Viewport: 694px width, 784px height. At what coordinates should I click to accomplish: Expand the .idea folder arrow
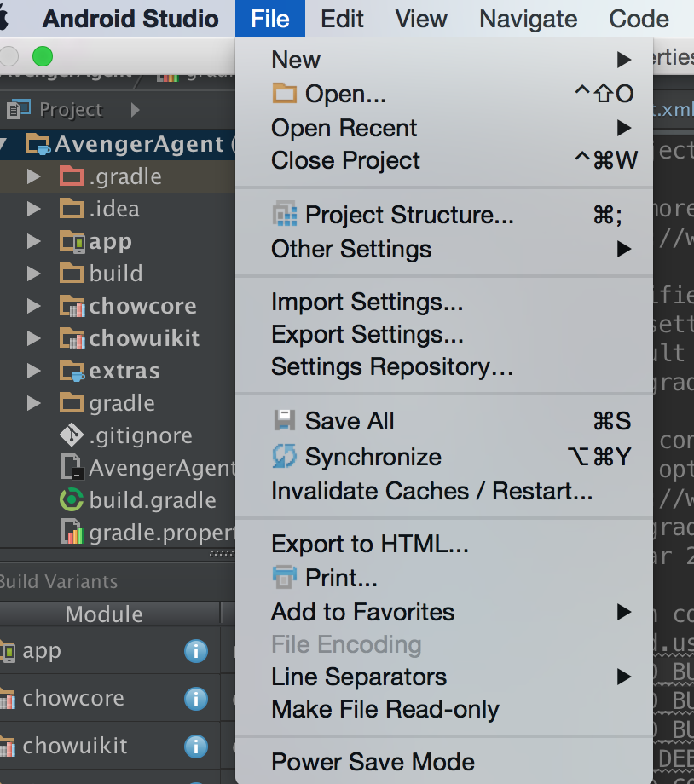tap(33, 209)
